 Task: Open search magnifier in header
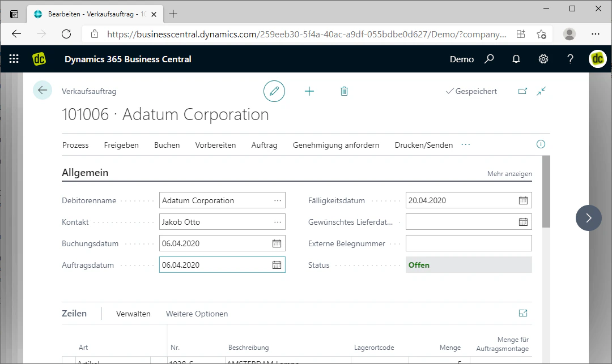click(x=489, y=59)
